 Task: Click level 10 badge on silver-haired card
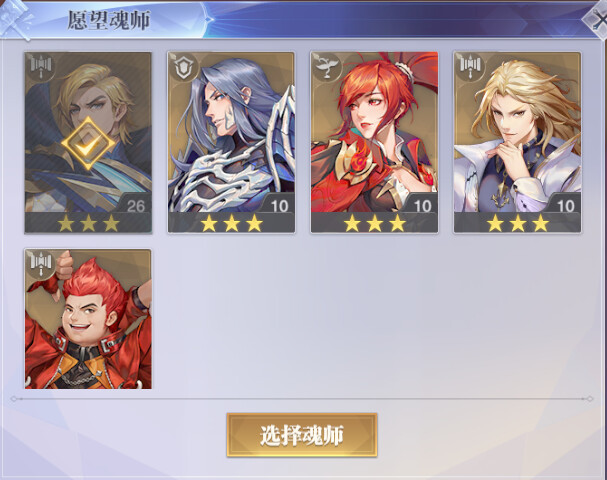pos(279,205)
